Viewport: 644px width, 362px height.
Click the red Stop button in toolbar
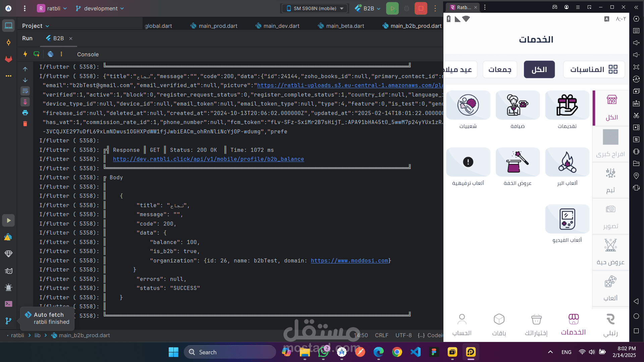tap(421, 8)
